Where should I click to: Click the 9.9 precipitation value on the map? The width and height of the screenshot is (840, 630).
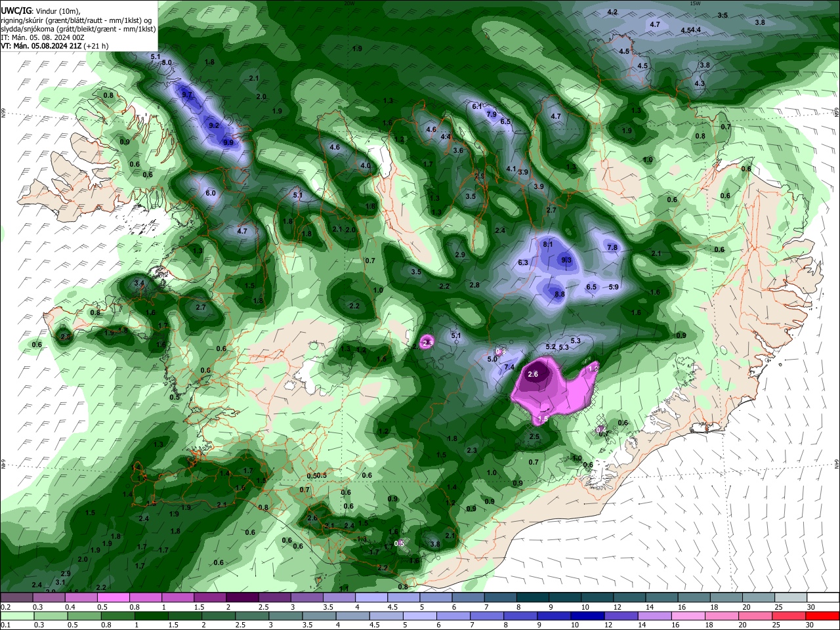point(228,142)
